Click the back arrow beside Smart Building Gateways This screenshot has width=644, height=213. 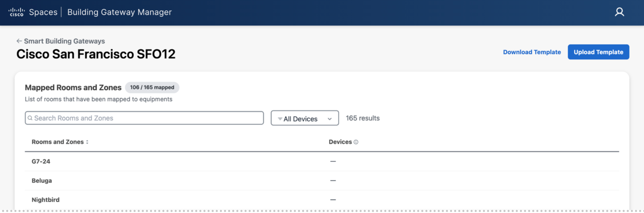click(x=19, y=41)
